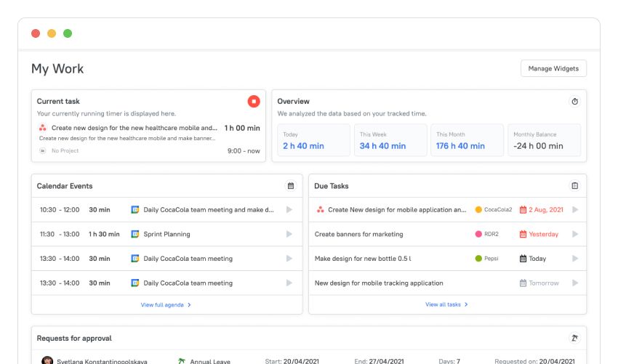Open the Calendar Events widget calendar icon
Image resolution: width=618 pixels, height=364 pixels.
coord(291,185)
